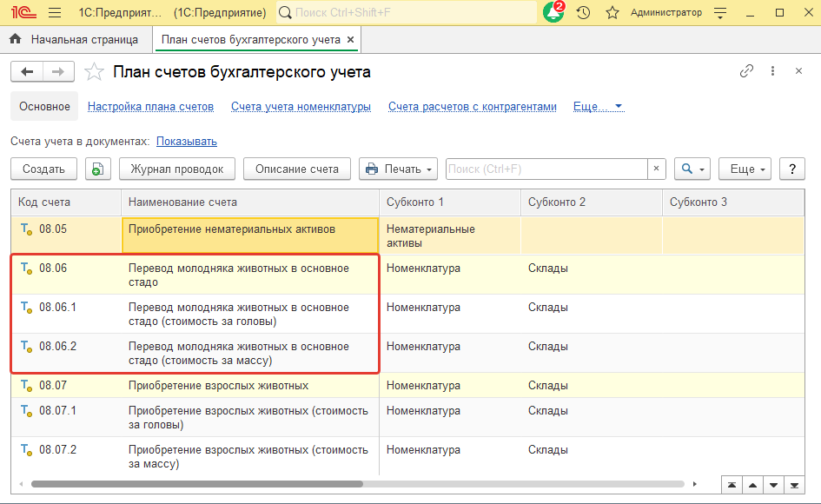The height and width of the screenshot is (504, 821).
Task: Open the notifications bell icon
Action: [553, 13]
